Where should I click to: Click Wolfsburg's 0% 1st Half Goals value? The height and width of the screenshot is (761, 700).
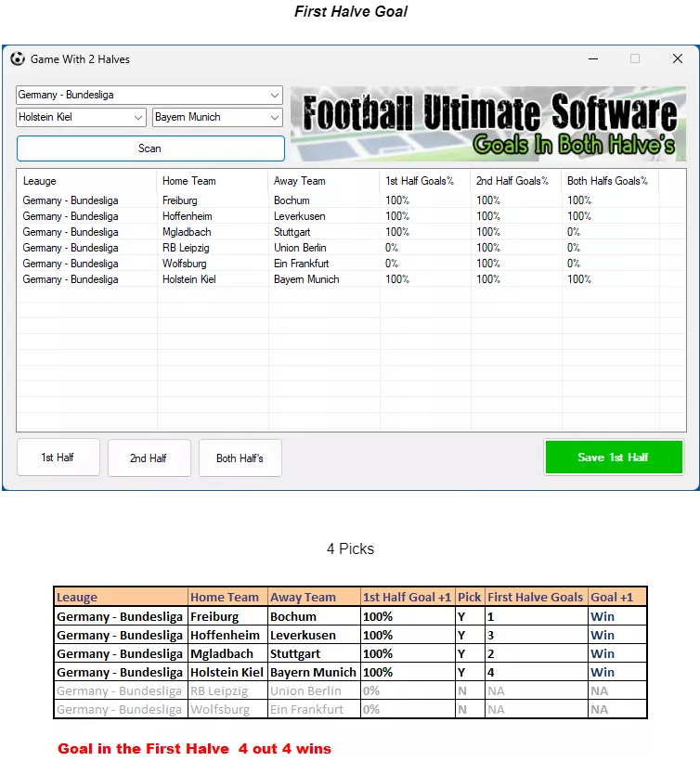391,264
